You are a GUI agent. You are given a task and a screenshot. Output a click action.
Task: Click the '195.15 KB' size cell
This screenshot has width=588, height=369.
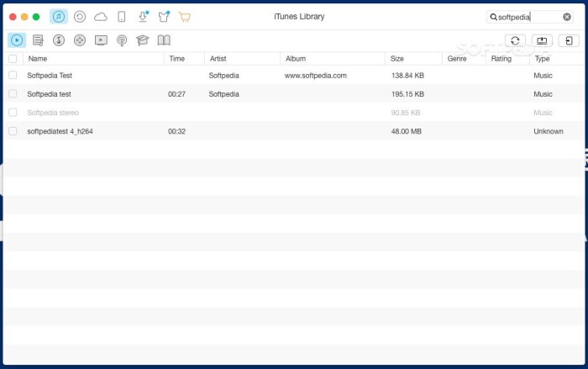tap(407, 94)
